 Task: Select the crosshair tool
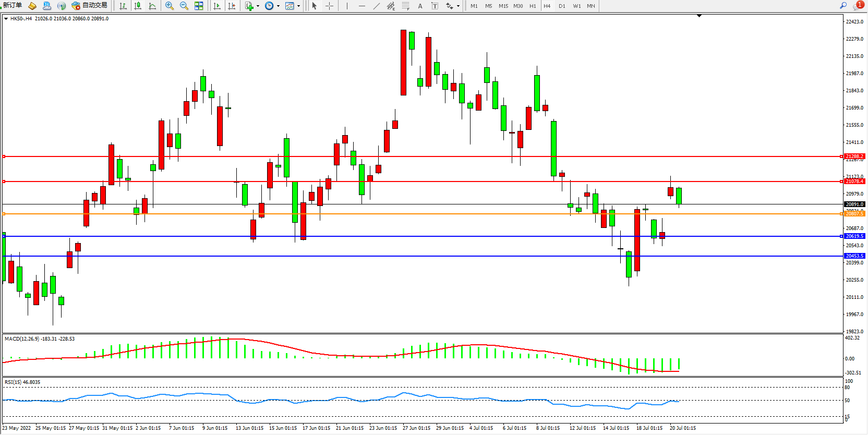330,6
